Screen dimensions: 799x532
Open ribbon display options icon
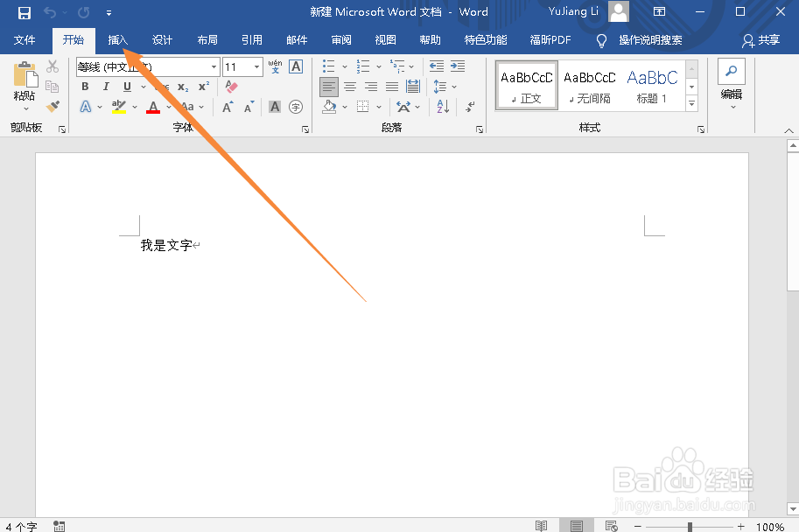pos(659,11)
